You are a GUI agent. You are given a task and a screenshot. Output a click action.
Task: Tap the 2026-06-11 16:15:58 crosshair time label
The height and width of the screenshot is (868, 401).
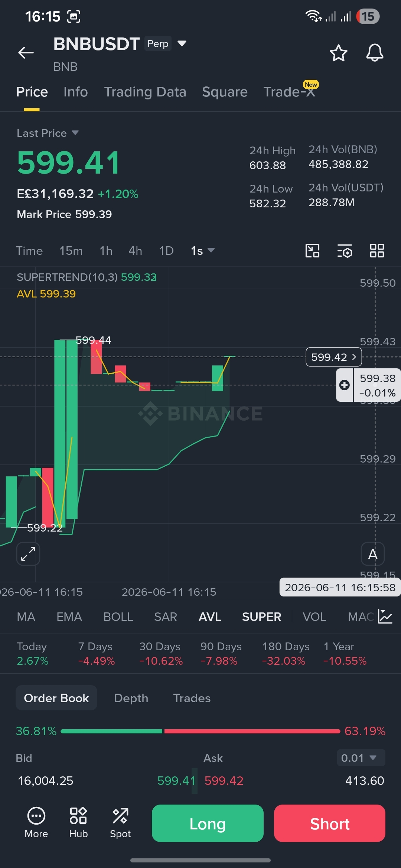point(340,587)
